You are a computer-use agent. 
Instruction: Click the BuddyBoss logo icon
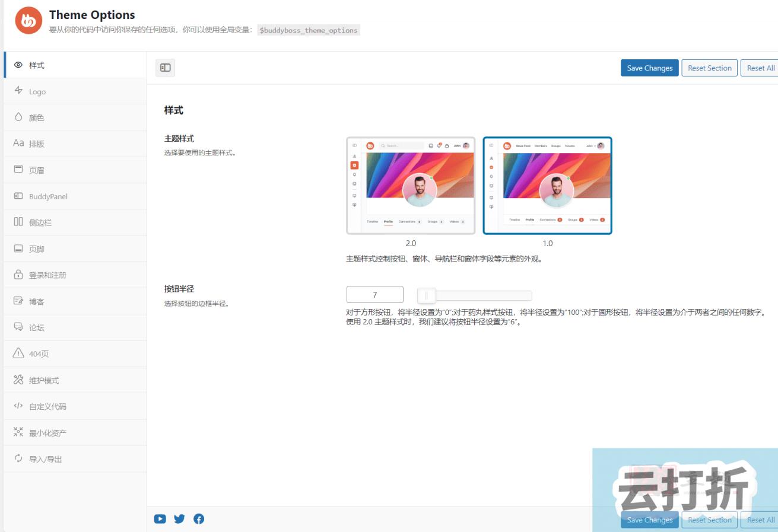28,21
